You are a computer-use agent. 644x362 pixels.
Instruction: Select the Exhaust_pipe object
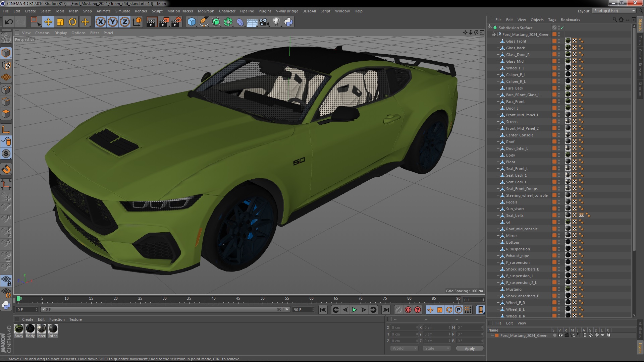pos(517,256)
